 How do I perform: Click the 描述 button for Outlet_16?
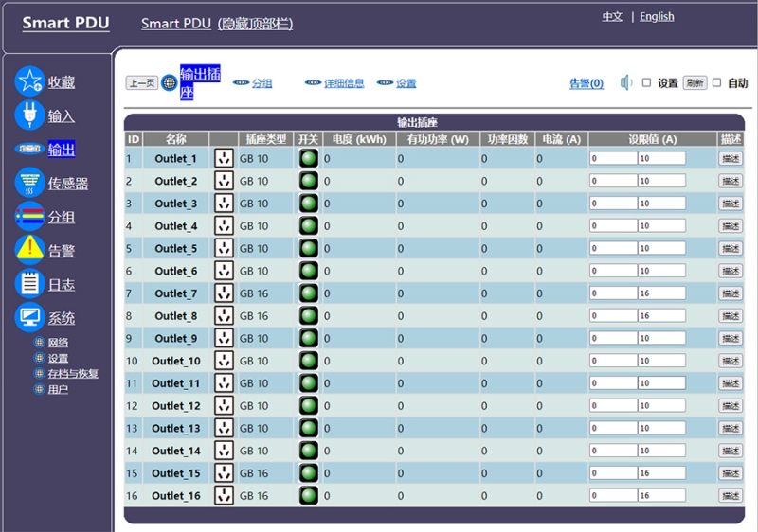(731, 496)
